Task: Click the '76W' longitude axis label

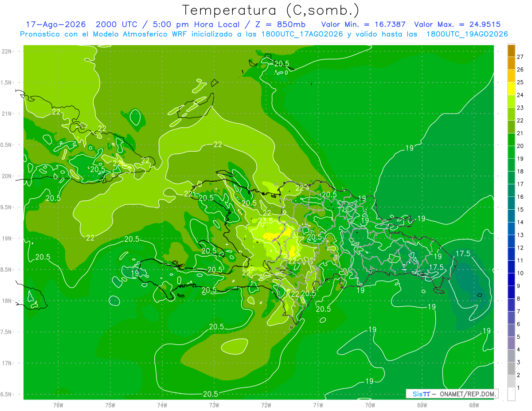Action: tap(58, 405)
